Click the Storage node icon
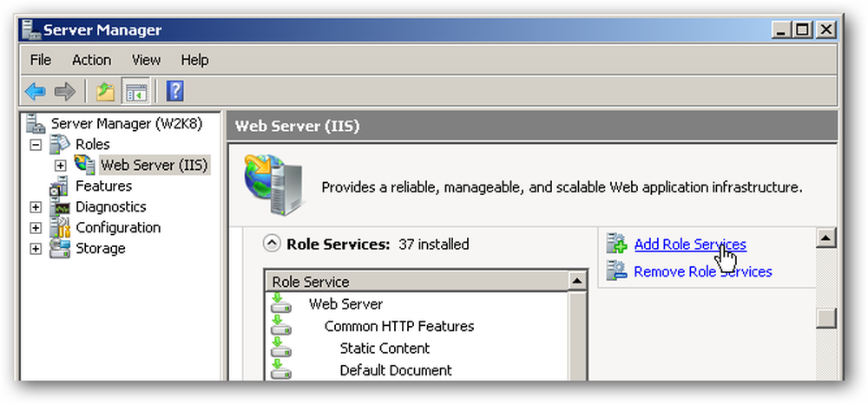The width and height of the screenshot is (868, 404). coord(59,249)
